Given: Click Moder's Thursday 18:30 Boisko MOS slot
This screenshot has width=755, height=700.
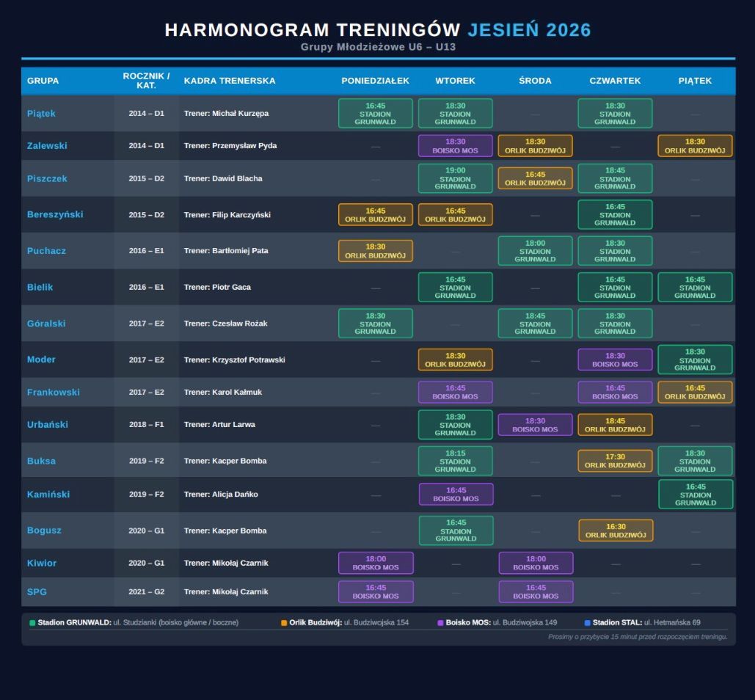Looking at the screenshot, I should point(616,360).
